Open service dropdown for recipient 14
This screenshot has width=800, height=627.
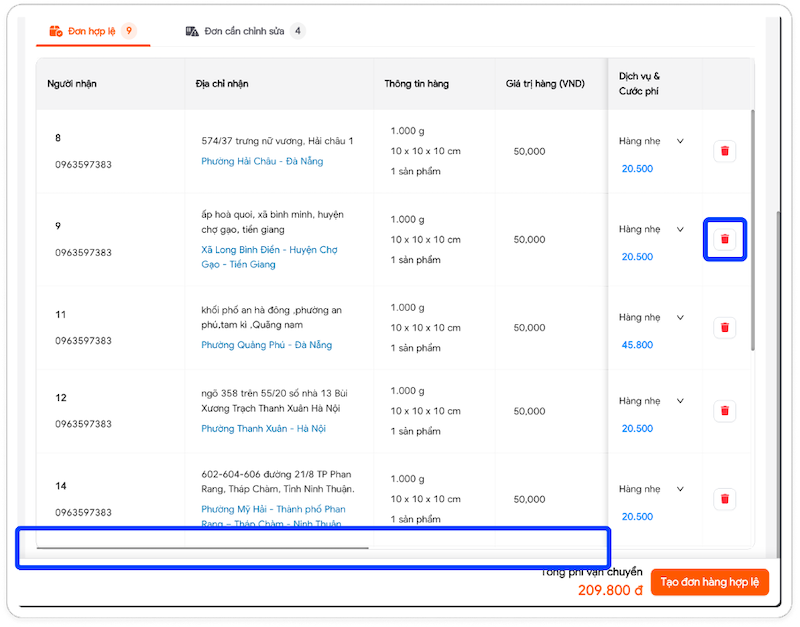pyautogui.click(x=680, y=489)
